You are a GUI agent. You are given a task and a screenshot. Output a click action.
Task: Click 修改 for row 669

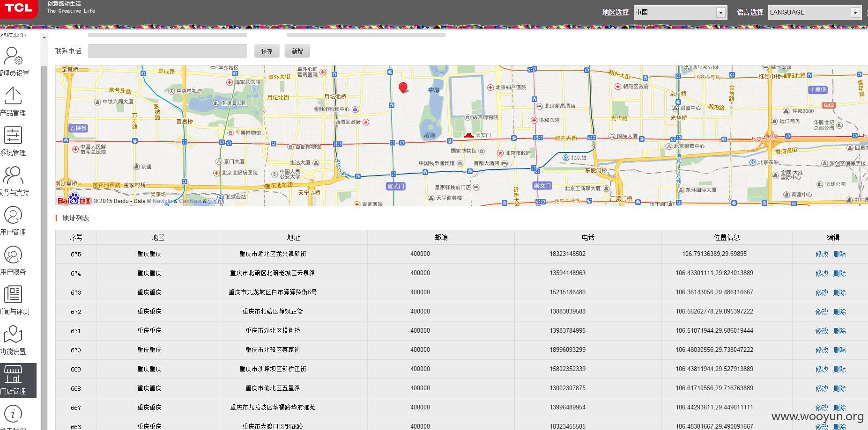(x=822, y=369)
